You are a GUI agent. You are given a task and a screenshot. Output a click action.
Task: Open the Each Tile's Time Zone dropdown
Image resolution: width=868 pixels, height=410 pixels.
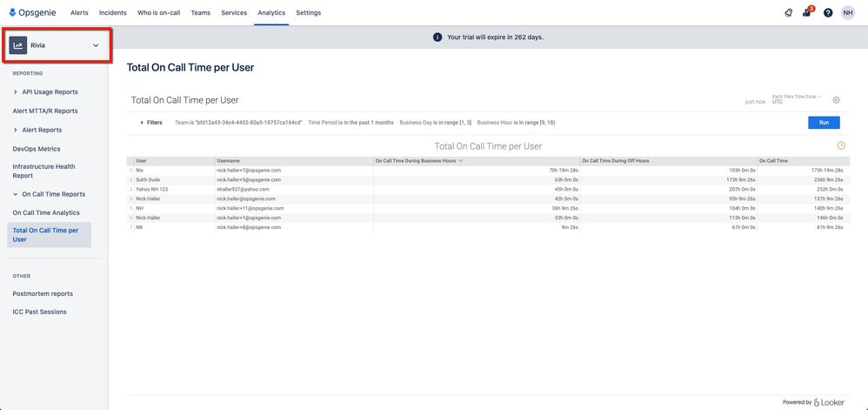pyautogui.click(x=796, y=98)
